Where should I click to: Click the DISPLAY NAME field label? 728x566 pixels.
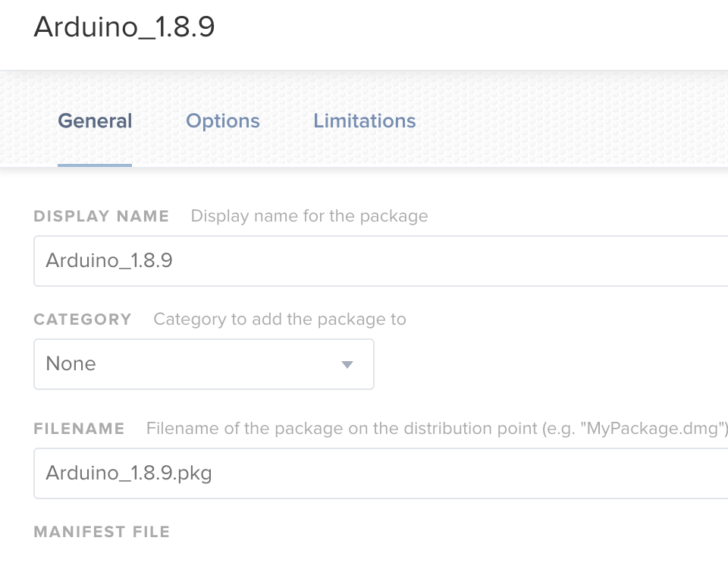[x=101, y=216]
